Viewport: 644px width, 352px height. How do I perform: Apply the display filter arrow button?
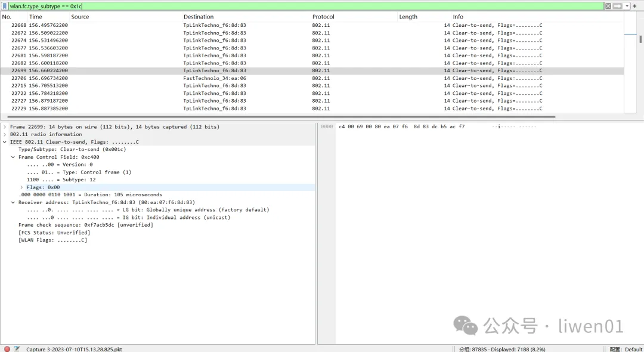coord(618,6)
